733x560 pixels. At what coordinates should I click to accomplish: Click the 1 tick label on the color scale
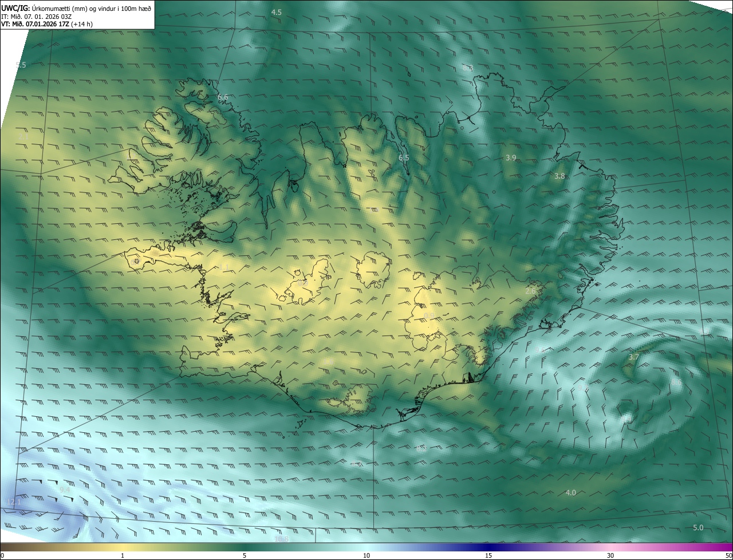tap(123, 555)
